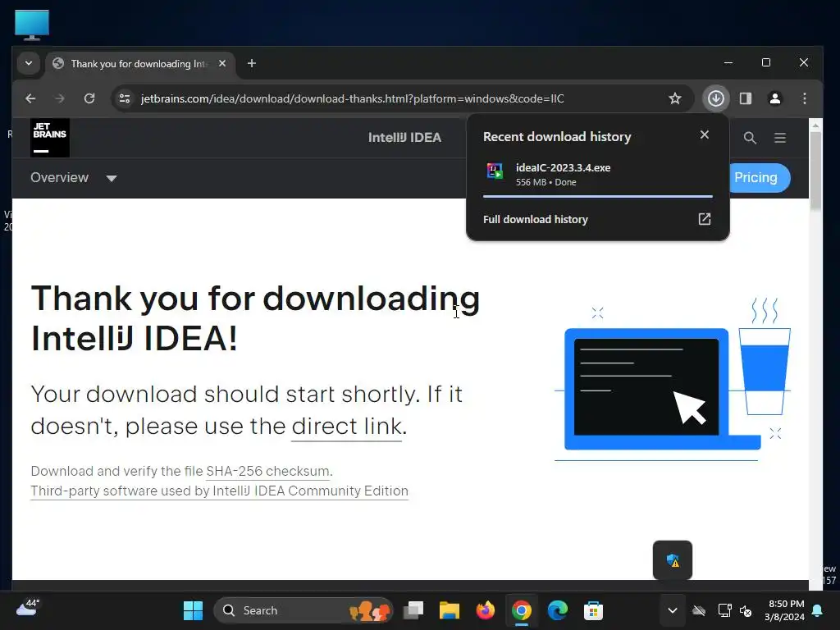This screenshot has width=840, height=630.
Task: Open the SHA-256 checksum link
Action: (267, 471)
